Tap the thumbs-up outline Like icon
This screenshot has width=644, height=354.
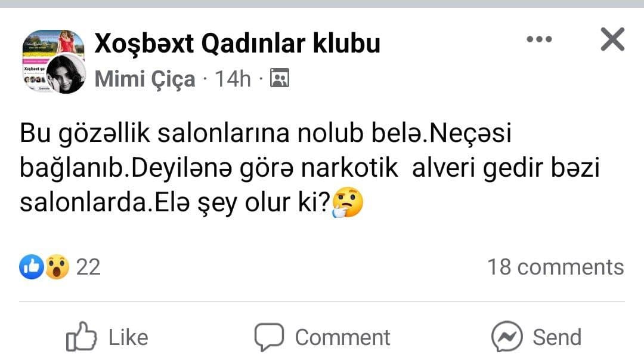click(81, 336)
